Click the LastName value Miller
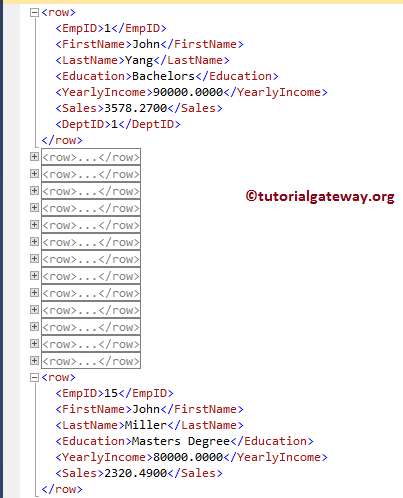Image resolution: width=403 pixels, height=498 pixels. 146,425
